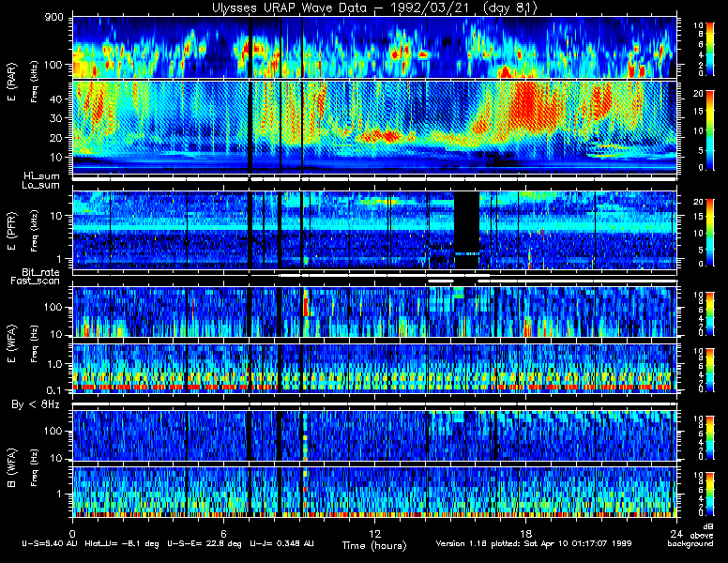Click the 'Fast_scan' status row label
The width and height of the screenshot is (728, 563).
click(x=36, y=281)
